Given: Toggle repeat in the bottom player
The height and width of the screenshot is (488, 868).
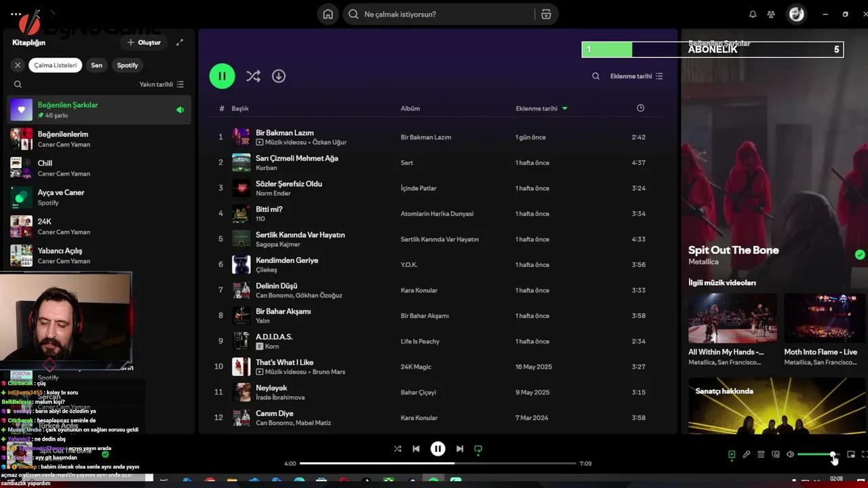Looking at the screenshot, I should click(478, 449).
